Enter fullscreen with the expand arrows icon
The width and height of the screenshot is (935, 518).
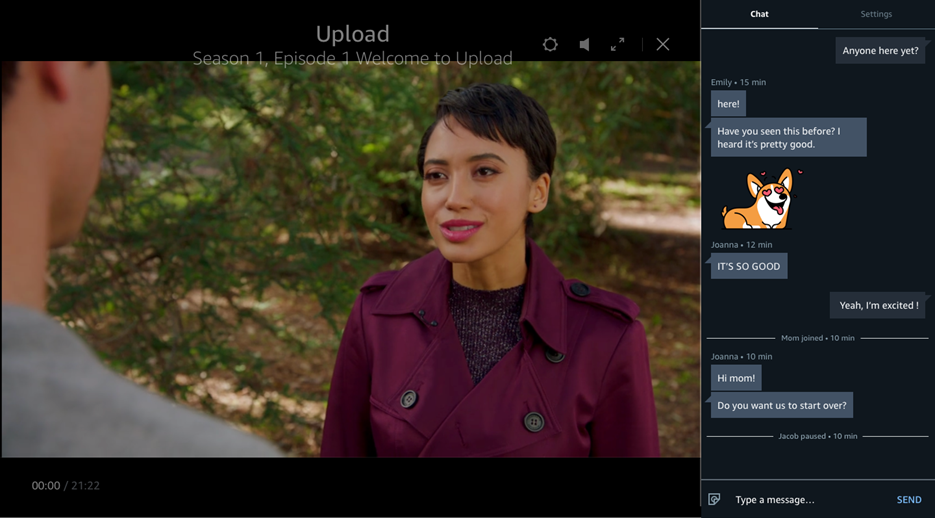pyautogui.click(x=617, y=44)
